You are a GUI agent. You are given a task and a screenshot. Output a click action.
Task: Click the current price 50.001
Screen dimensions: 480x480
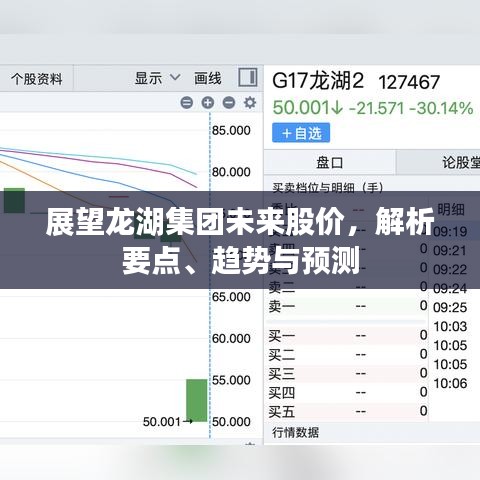[308, 108]
